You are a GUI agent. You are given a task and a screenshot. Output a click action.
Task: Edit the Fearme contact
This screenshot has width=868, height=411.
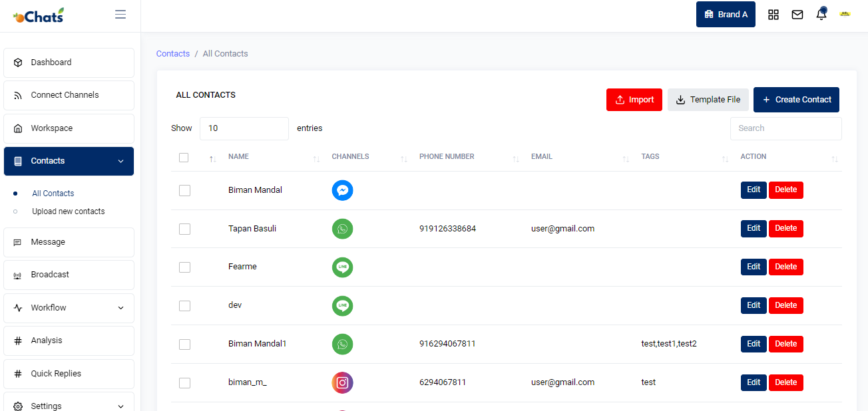[x=754, y=267]
